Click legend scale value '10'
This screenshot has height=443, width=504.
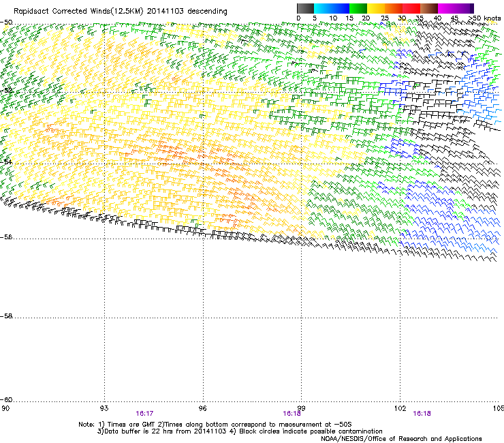coord(333,18)
